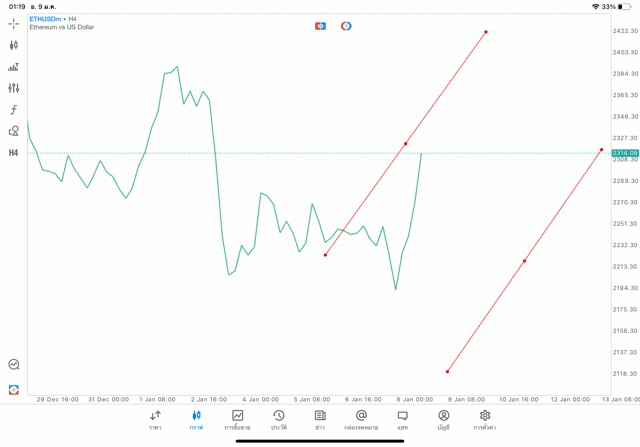Open the กล่องจดหมาย (mailbox) tab
This screenshot has height=447, width=640.
click(361, 419)
